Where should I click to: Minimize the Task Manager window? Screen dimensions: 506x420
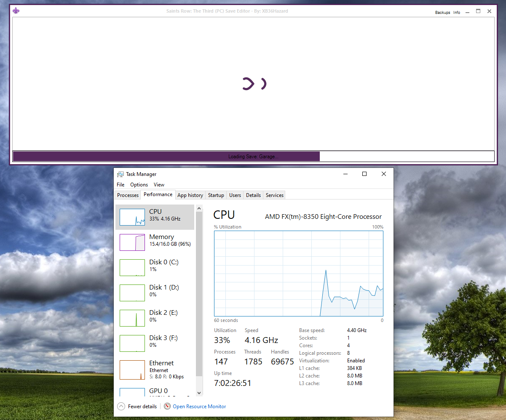click(x=345, y=174)
